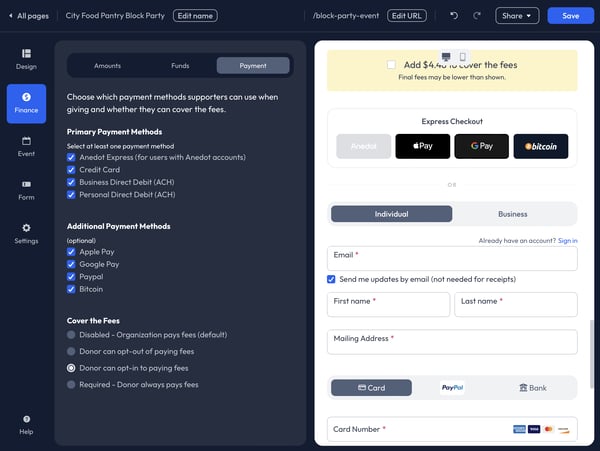
Task: Click the City Food Pantry Block Party title
Action: 115,16
